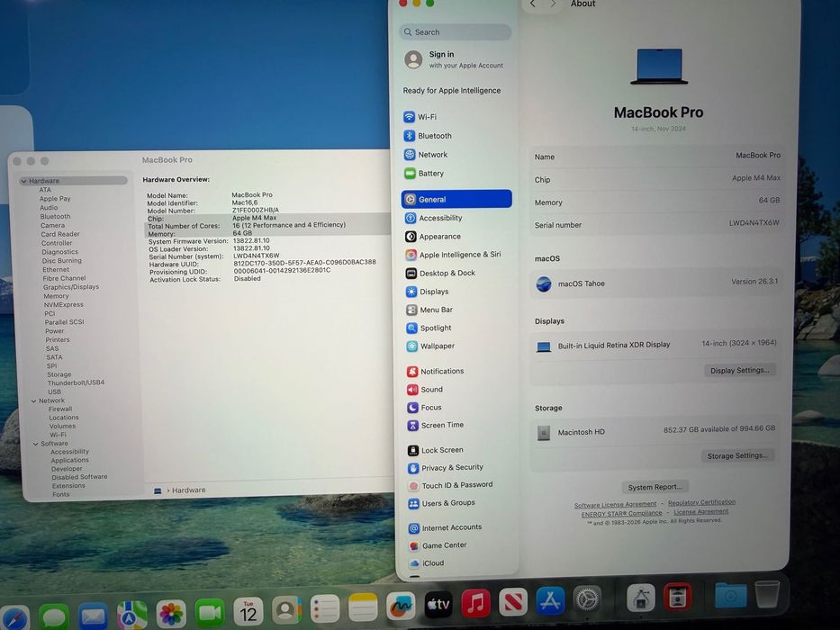Open Music app from the Dock
Viewport: 840px width, 630px height.
(475, 603)
